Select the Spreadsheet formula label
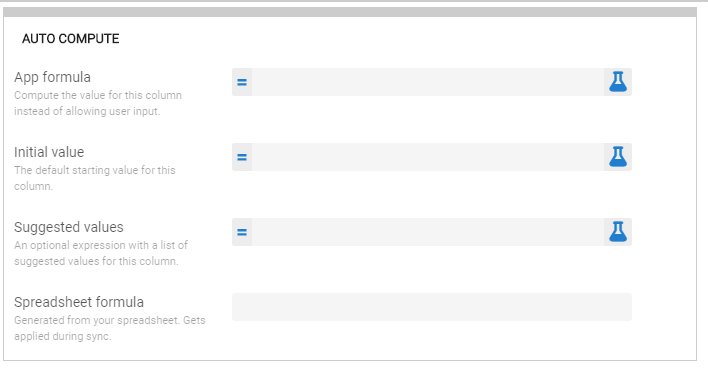This screenshot has height=369, width=708. [79, 302]
